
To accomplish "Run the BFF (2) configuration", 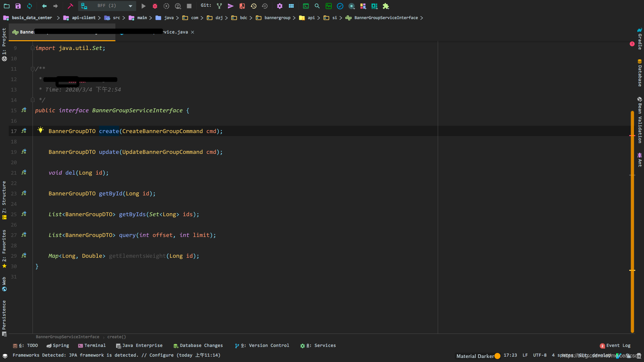I will (143, 6).
